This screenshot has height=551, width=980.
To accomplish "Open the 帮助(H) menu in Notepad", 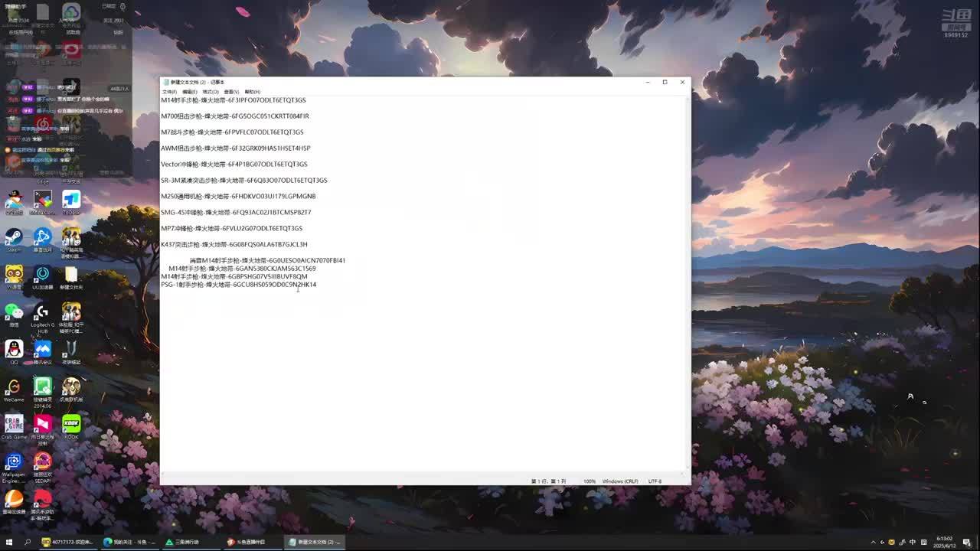I will click(x=252, y=92).
